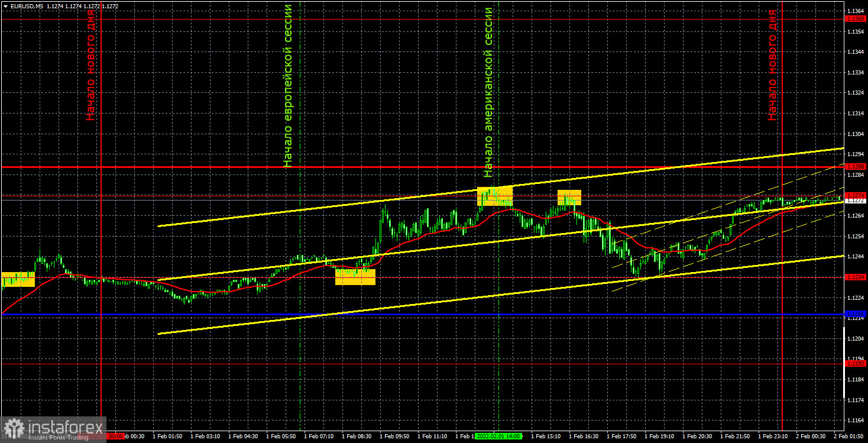Click the 1.1204 price scale value
Viewport: 868px width, 443px height.
coord(855,338)
